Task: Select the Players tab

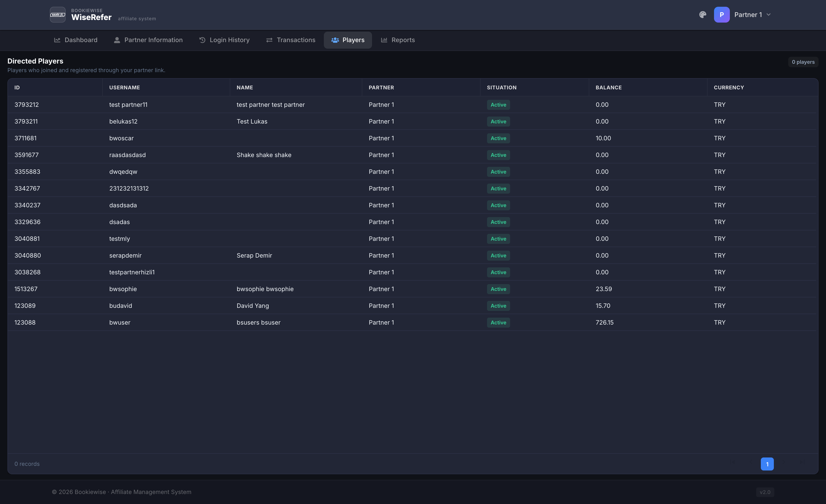Action: pyautogui.click(x=348, y=40)
